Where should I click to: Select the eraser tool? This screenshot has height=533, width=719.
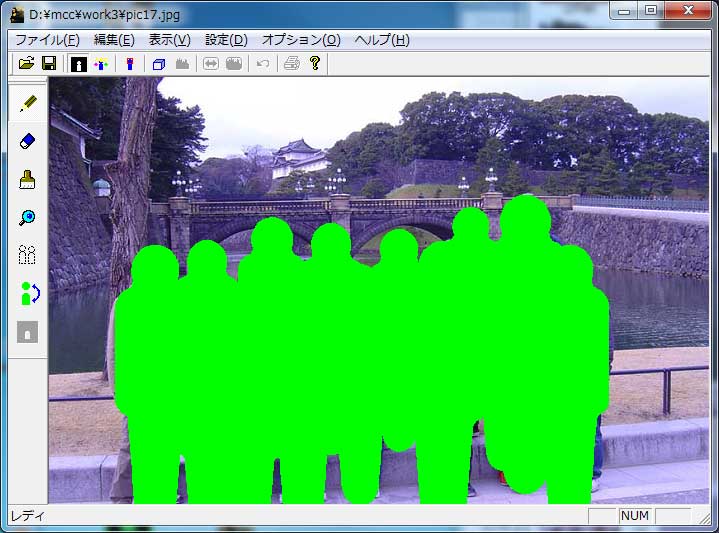28,141
